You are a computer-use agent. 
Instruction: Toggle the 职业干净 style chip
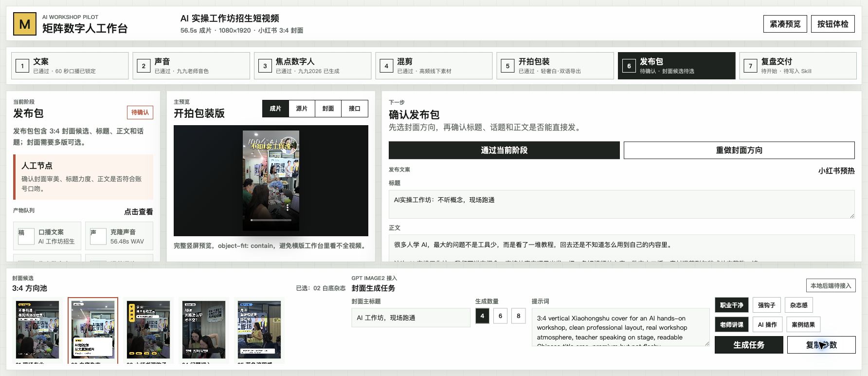coord(732,305)
